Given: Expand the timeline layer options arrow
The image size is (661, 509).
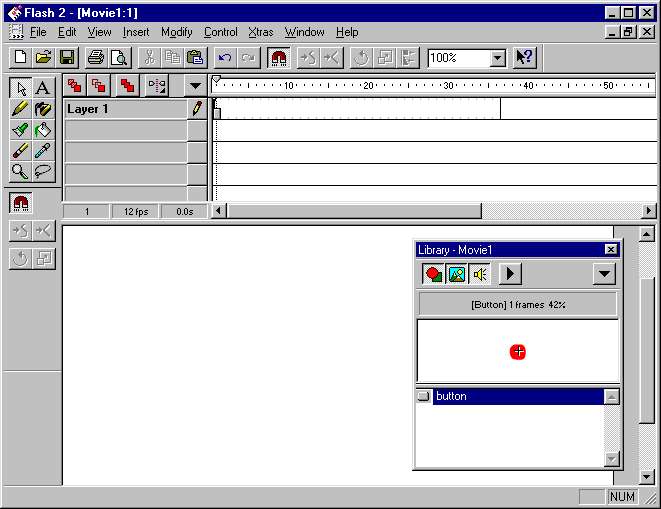Looking at the screenshot, I should pyautogui.click(x=195, y=86).
